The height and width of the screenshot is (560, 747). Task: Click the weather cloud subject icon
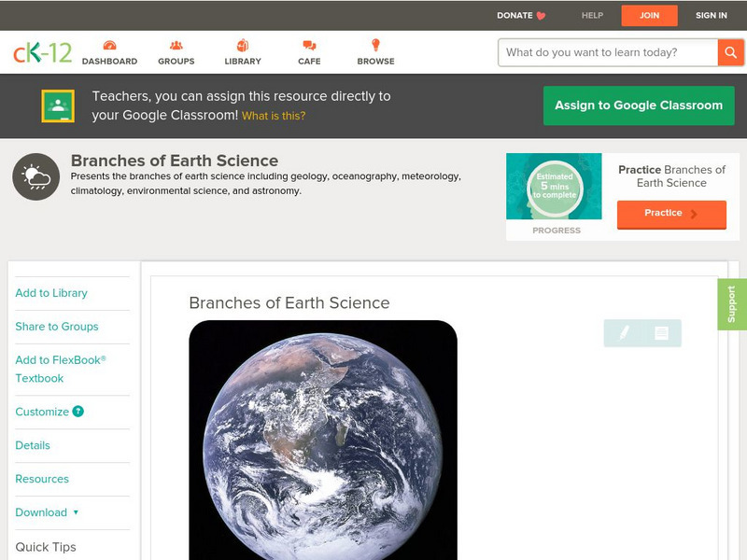pyautogui.click(x=36, y=176)
